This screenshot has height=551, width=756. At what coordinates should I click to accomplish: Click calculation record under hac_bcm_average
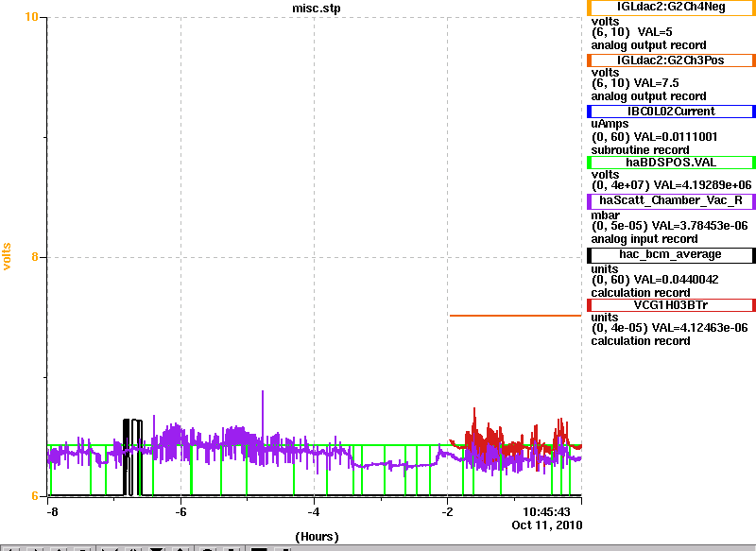(641, 293)
